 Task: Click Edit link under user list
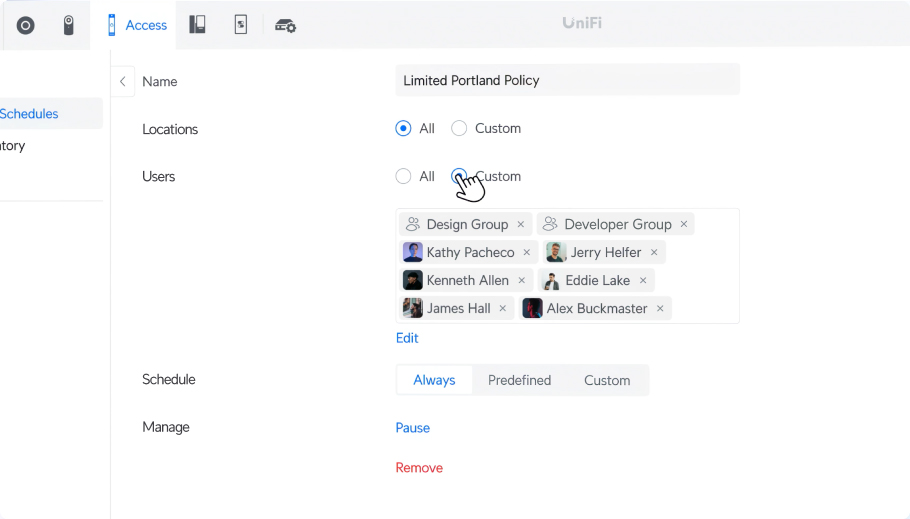coord(407,338)
